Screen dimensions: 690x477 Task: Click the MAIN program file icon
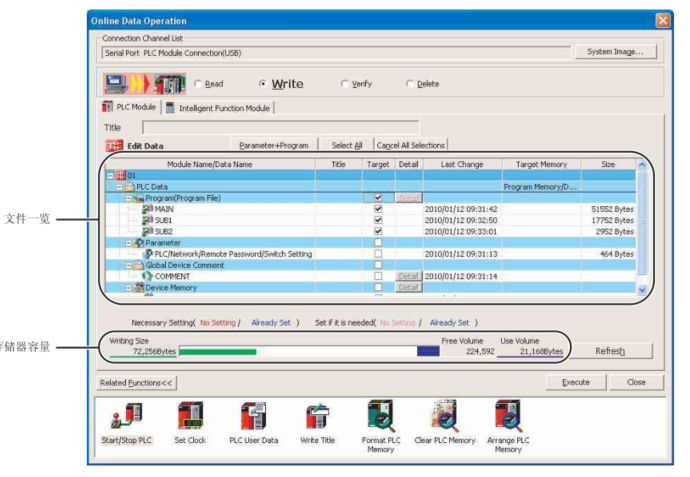(x=148, y=209)
